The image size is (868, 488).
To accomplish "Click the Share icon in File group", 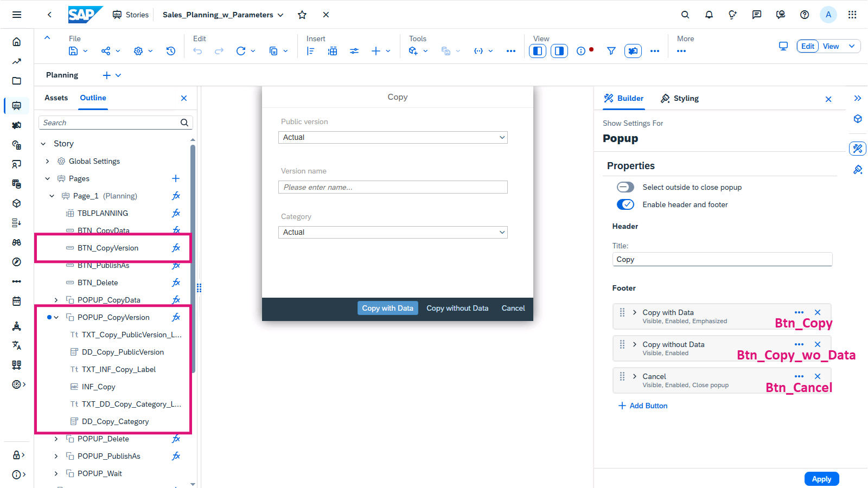I will point(106,51).
